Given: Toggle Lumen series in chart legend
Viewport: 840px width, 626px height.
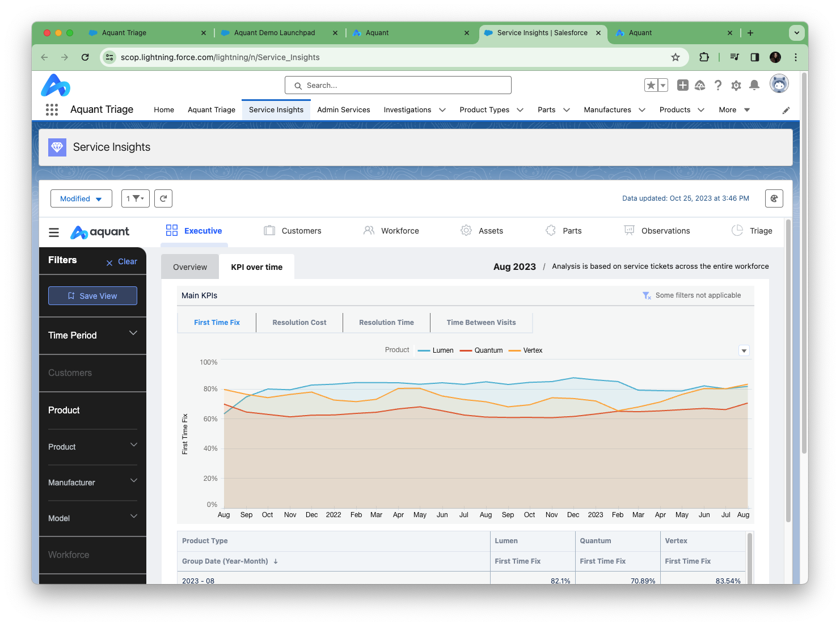Looking at the screenshot, I should [x=436, y=350].
